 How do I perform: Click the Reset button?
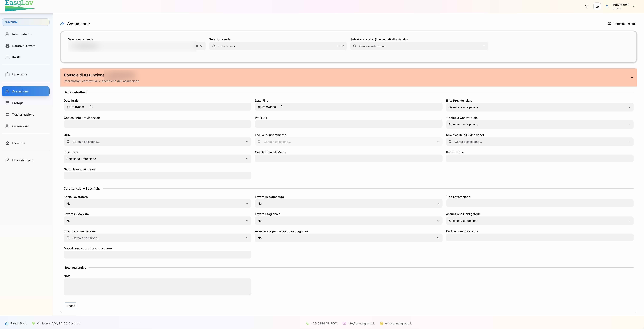tap(71, 306)
